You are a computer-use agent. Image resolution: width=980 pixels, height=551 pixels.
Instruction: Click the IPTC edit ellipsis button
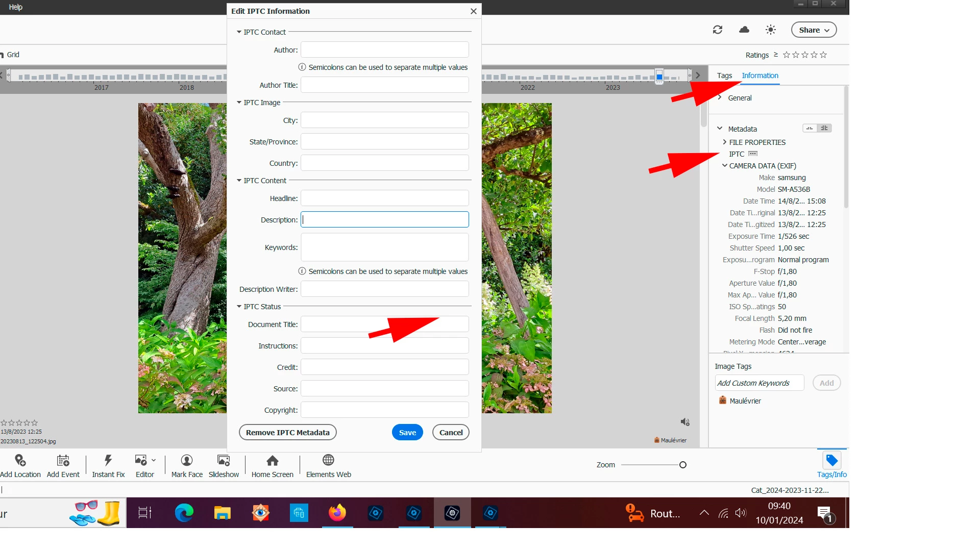pyautogui.click(x=753, y=154)
